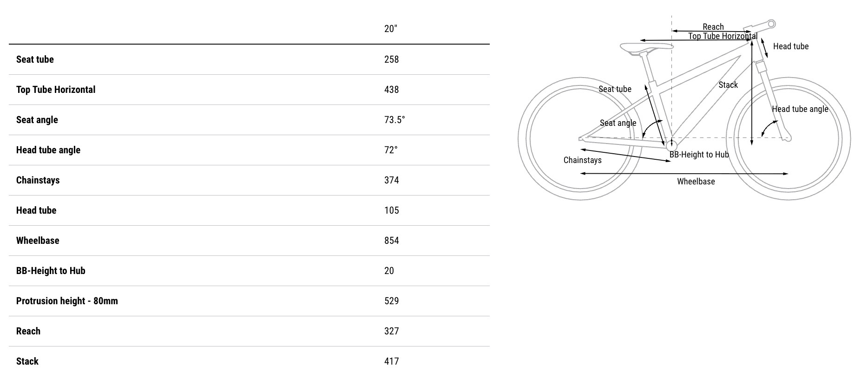Image resolution: width=868 pixels, height=392 pixels.
Task: Click the Head tube value 105
Action: click(391, 210)
